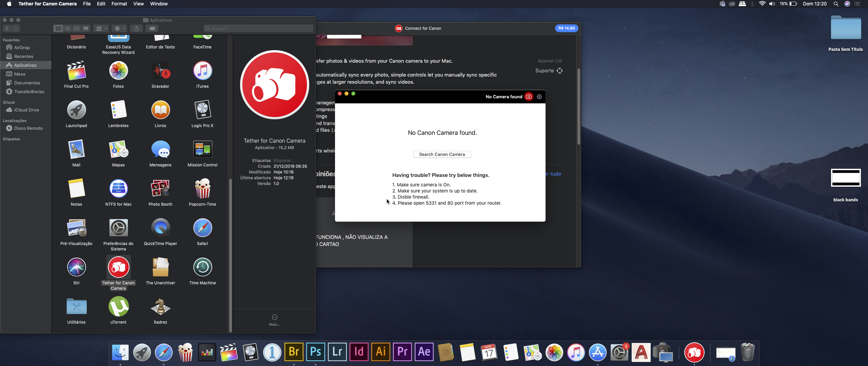Switch Finder to column view
Screen dimensions: 868x366
[x=77, y=28]
